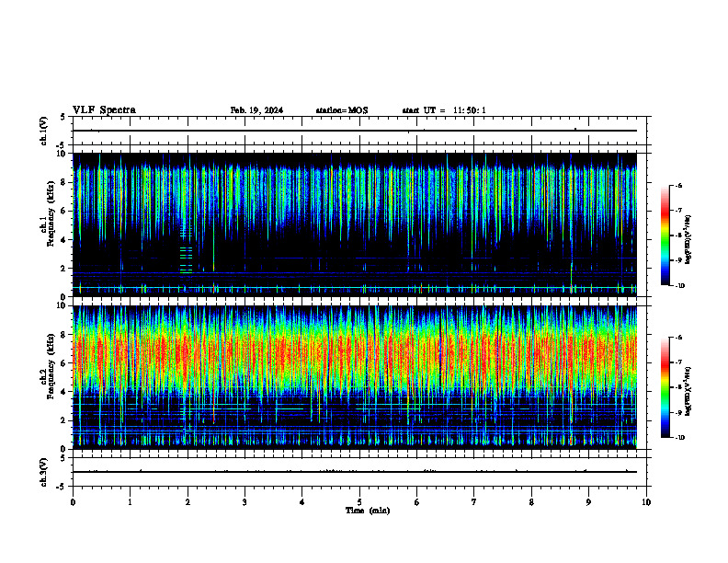Click the ch.2 spectrogram color scale bar

click(665, 387)
